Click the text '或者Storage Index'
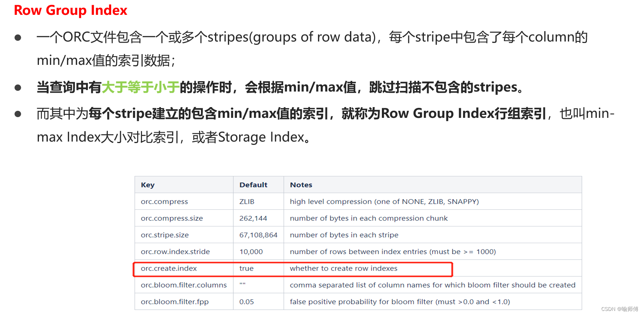This screenshot has height=315, width=644. 248,137
